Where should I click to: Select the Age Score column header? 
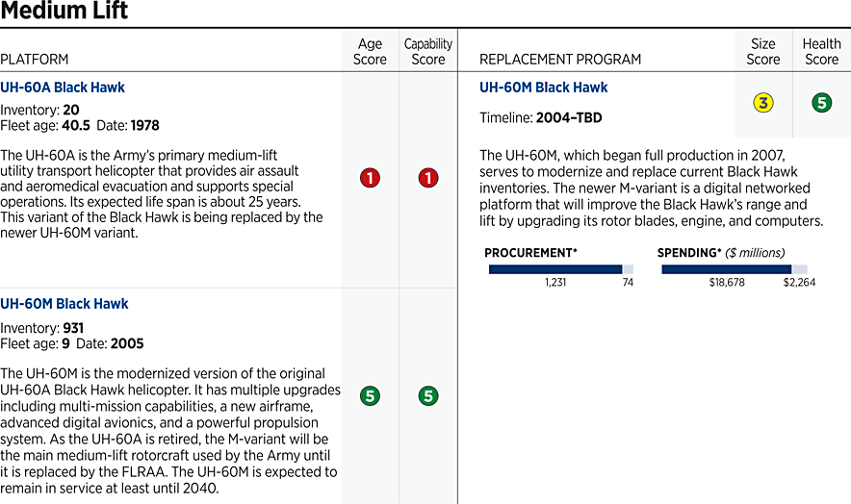[370, 52]
